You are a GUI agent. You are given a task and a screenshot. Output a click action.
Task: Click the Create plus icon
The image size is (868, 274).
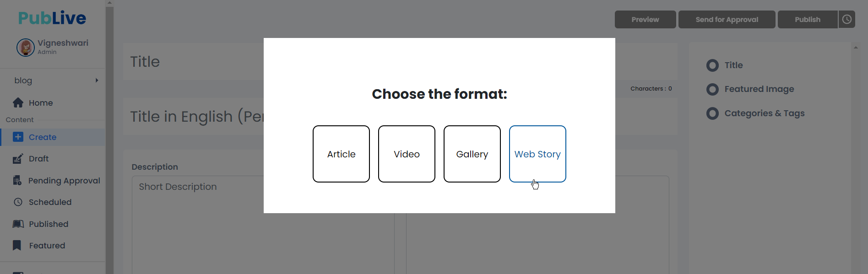click(18, 137)
